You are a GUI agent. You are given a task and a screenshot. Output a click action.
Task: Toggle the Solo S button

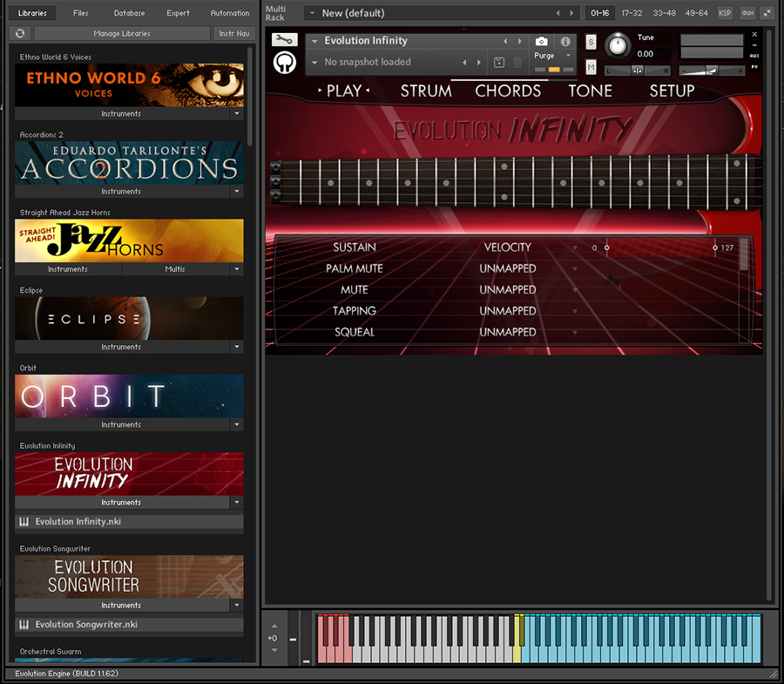coord(591,42)
